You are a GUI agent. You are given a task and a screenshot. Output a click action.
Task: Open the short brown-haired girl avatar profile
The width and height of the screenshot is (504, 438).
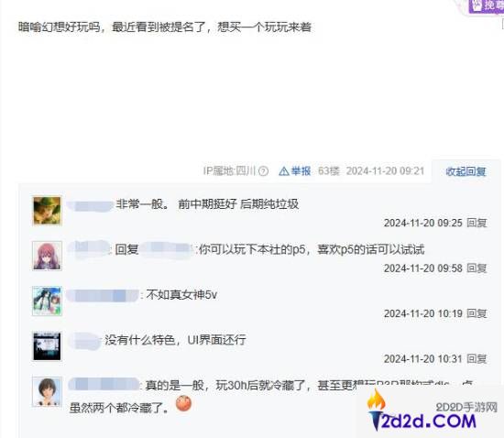[47, 391]
